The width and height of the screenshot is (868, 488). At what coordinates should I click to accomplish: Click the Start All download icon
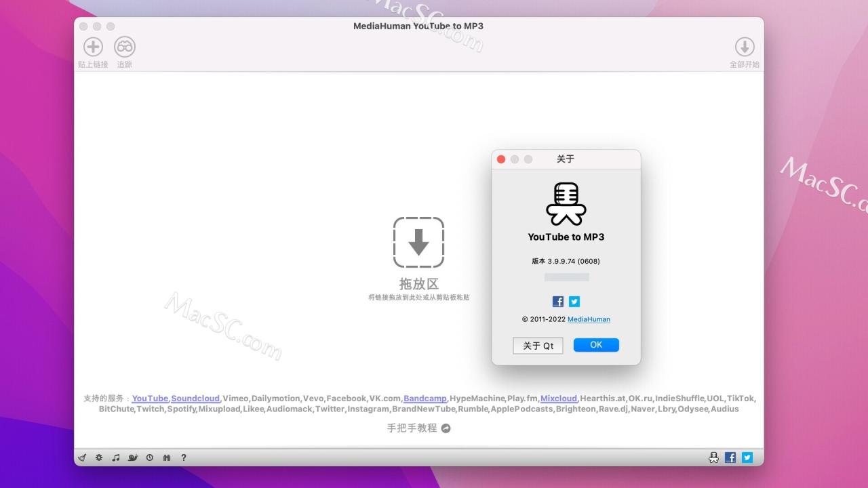pyautogui.click(x=745, y=47)
